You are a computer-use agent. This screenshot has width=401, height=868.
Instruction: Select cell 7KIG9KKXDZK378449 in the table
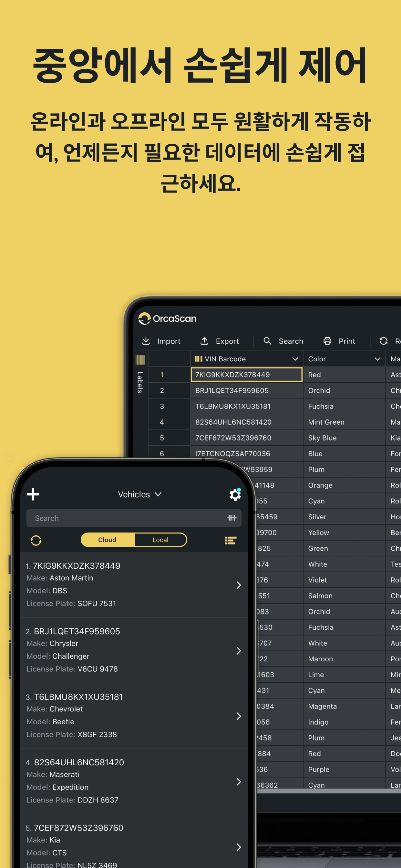247,375
